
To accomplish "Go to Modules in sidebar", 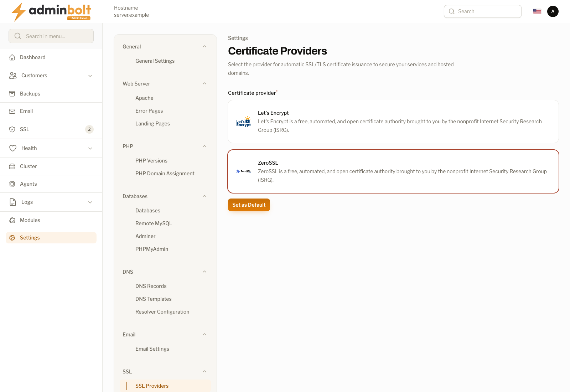I will click(x=51, y=220).
